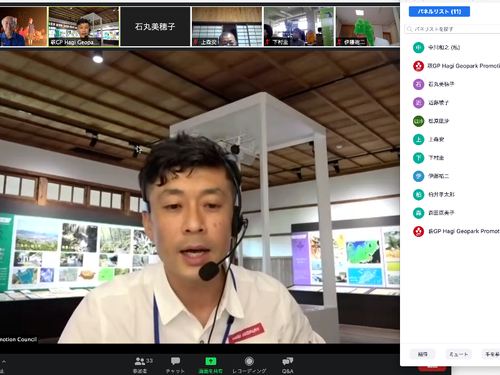Select the panelist name next to the 下 avatar

click(436, 158)
